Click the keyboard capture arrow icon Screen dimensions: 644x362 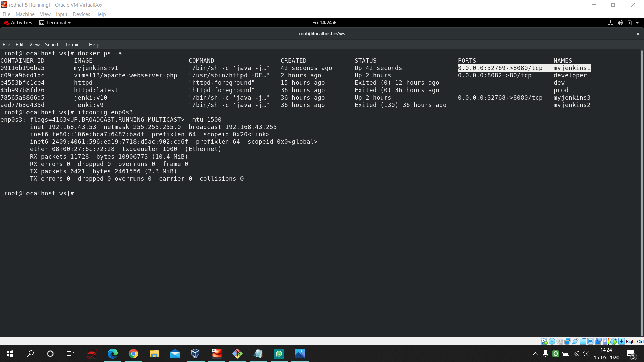(x=622, y=341)
